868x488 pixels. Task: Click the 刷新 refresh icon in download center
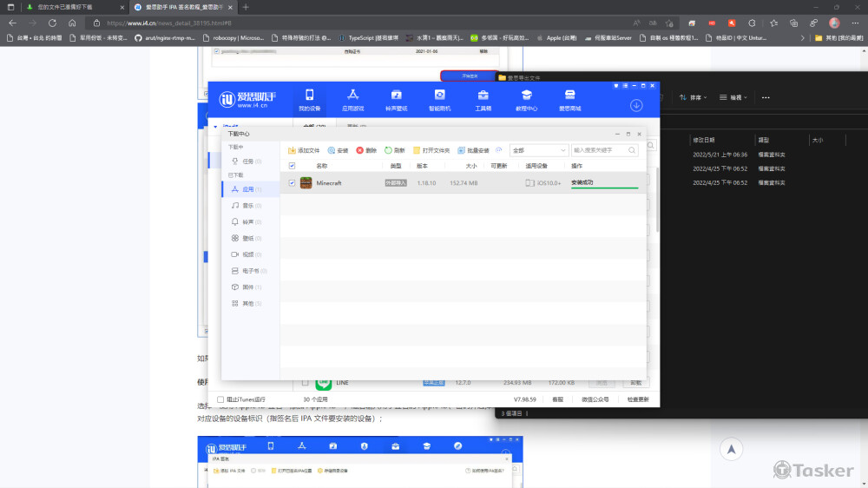tap(395, 150)
